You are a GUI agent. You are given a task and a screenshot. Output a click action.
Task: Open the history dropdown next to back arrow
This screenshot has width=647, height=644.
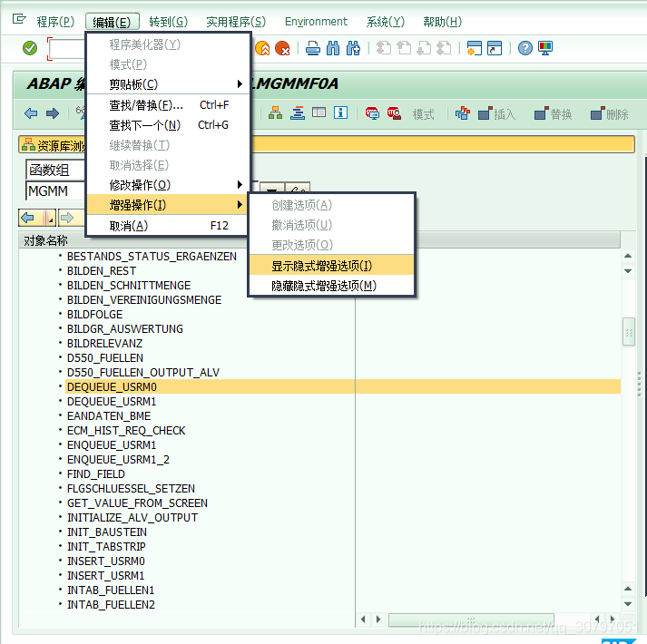click(50, 218)
